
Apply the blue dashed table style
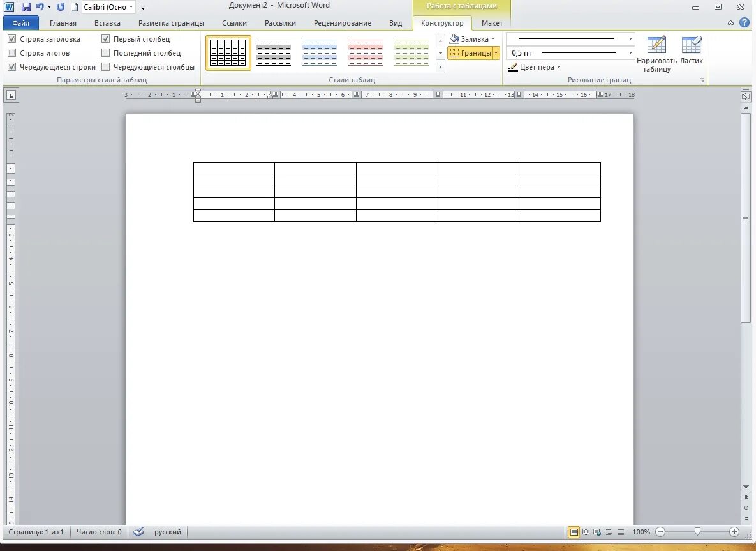pos(319,52)
